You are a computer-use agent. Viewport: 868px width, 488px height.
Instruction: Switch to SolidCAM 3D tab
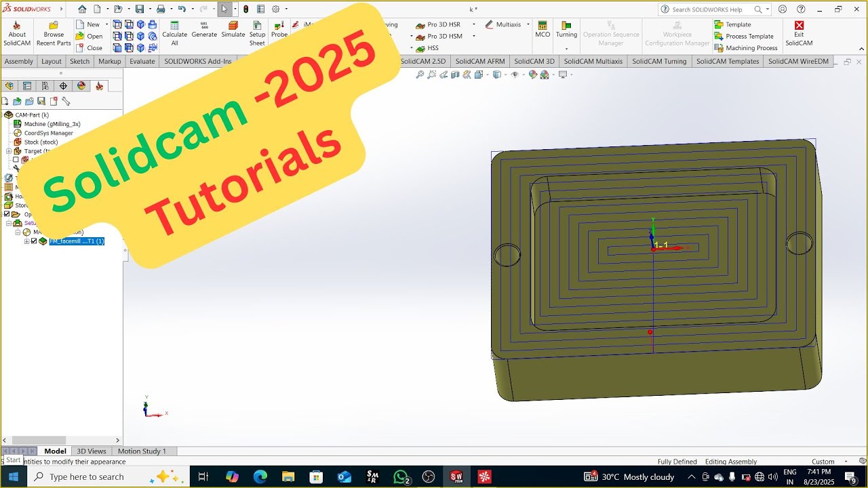point(534,61)
